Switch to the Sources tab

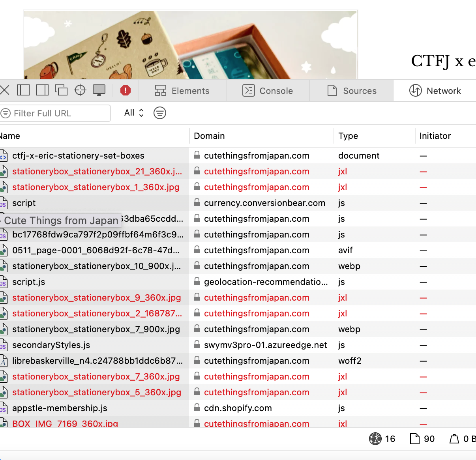(x=352, y=91)
